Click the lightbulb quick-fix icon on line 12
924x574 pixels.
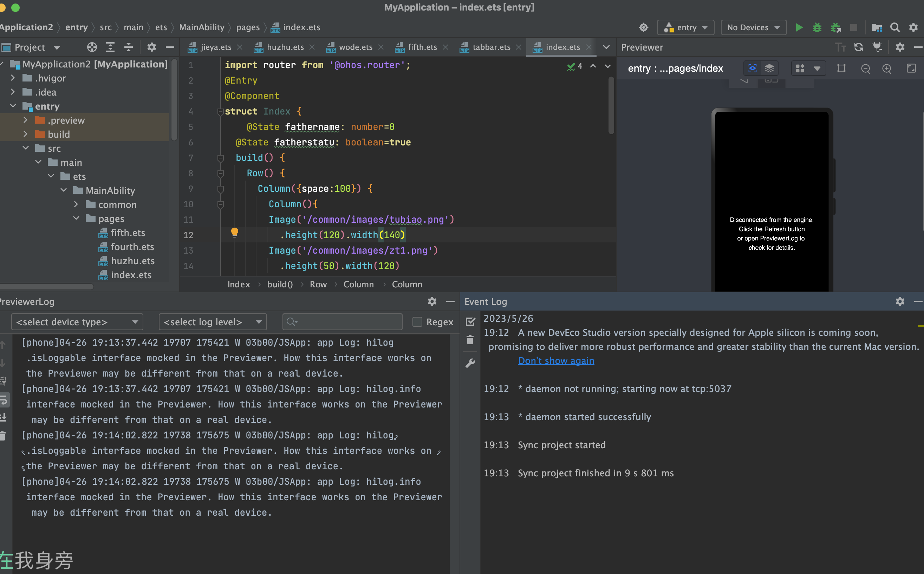pos(235,232)
